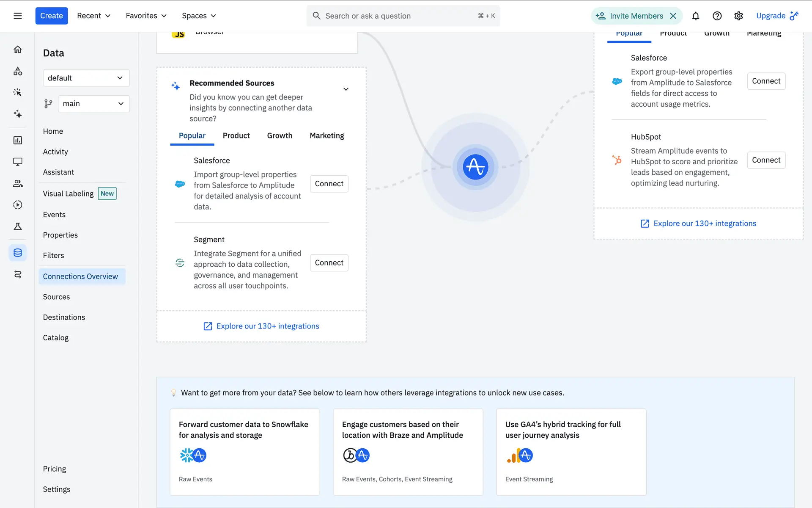812x508 pixels.
Task: Click the users icon in left rail
Action: click(17, 183)
